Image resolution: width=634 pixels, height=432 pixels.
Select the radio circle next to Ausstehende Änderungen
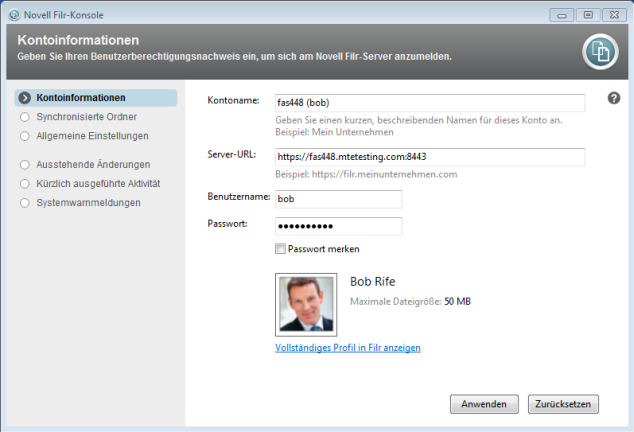coord(25,165)
